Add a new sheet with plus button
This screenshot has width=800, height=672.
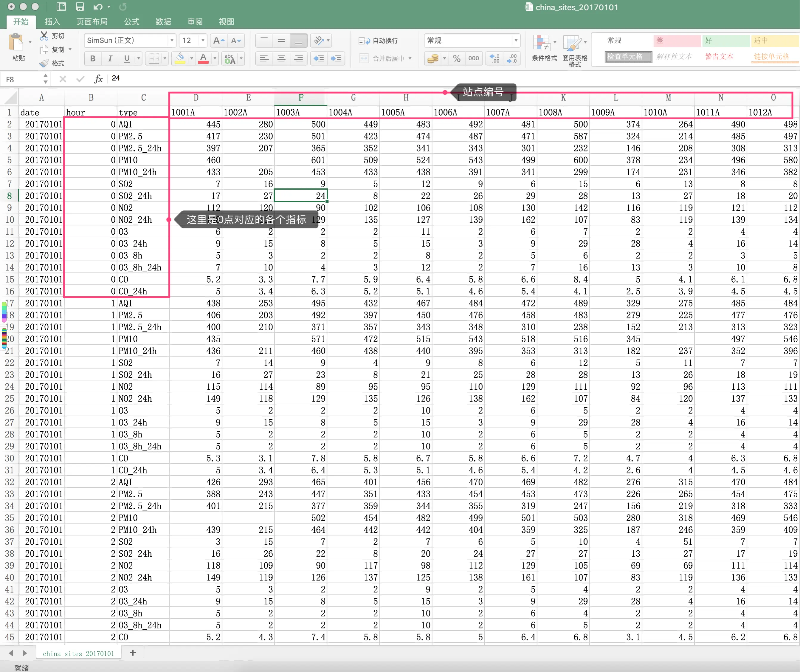tap(133, 653)
